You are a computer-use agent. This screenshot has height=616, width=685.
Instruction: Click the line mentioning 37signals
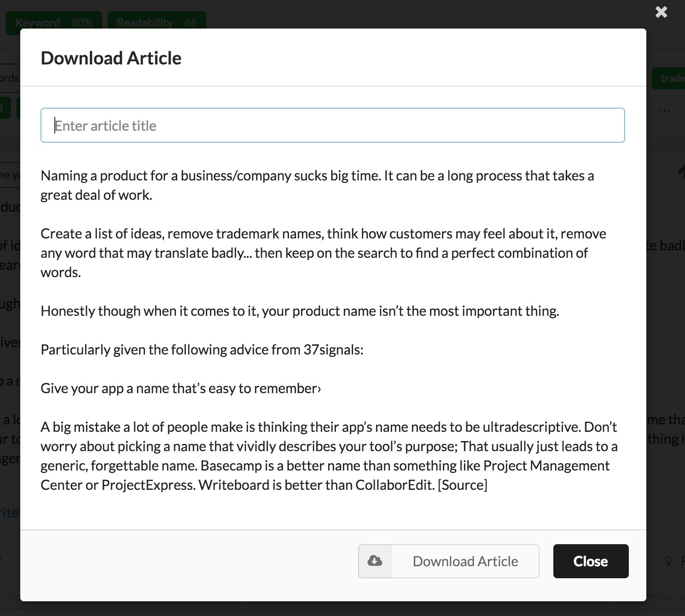[202, 349]
